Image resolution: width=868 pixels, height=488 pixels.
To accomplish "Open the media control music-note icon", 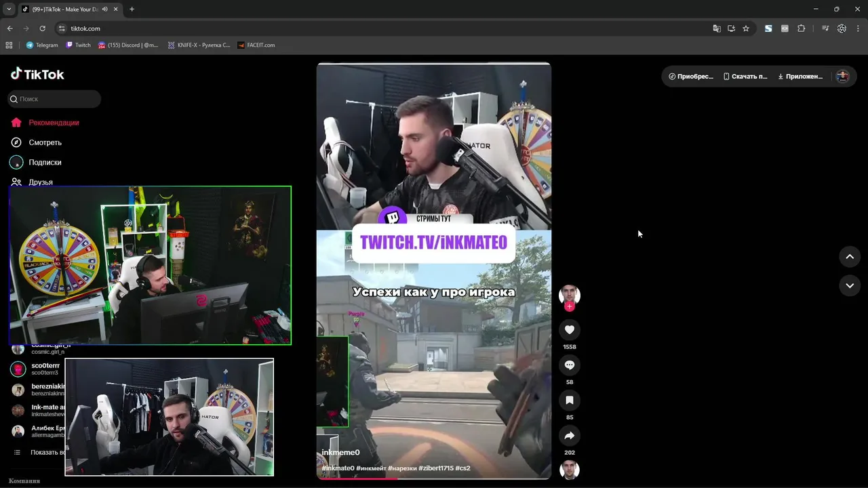I will [825, 28].
